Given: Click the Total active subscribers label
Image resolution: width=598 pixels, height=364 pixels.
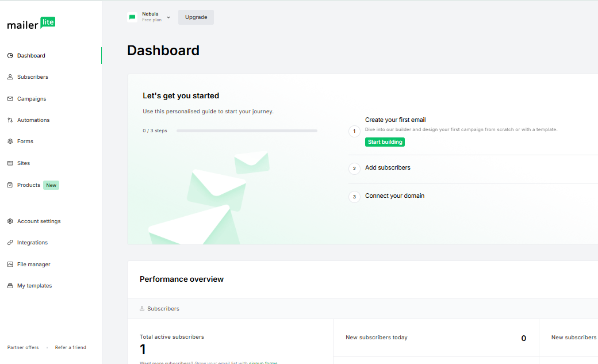Looking at the screenshot, I should point(171,337).
